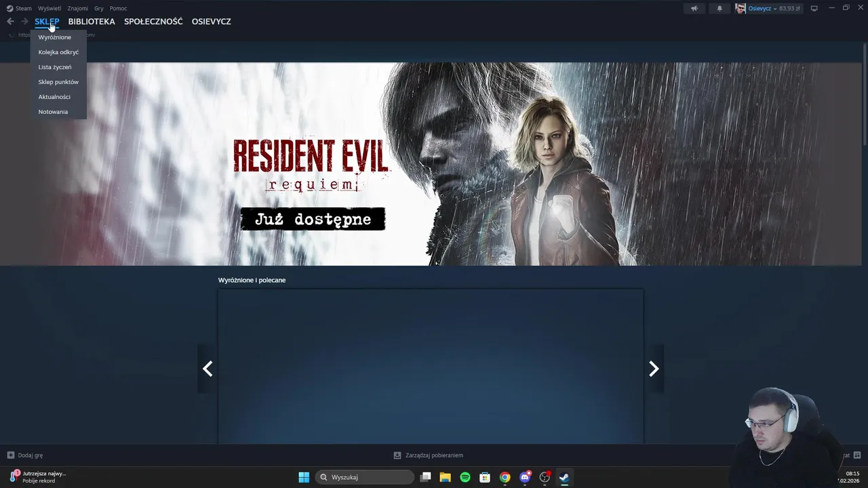Enter Big Picture mode via monitor icon
The width and height of the screenshot is (868, 488).
[814, 8]
